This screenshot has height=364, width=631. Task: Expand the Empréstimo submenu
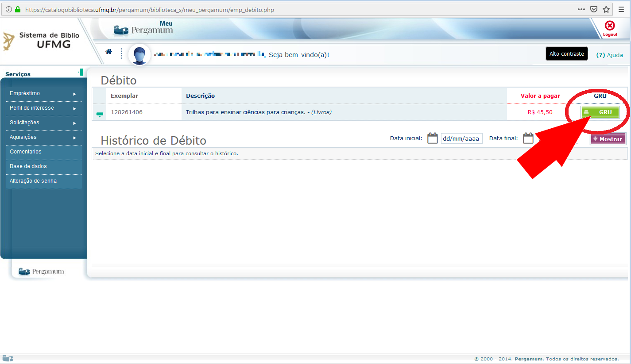tap(44, 93)
